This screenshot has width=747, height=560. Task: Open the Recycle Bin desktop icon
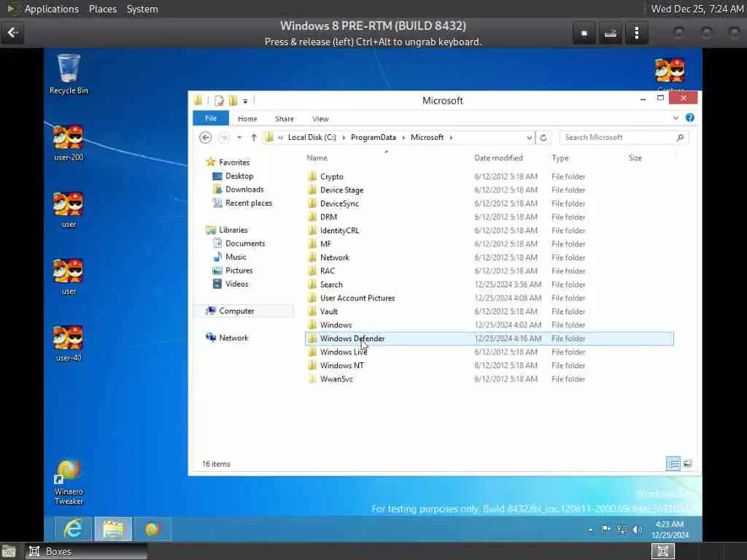click(x=69, y=74)
